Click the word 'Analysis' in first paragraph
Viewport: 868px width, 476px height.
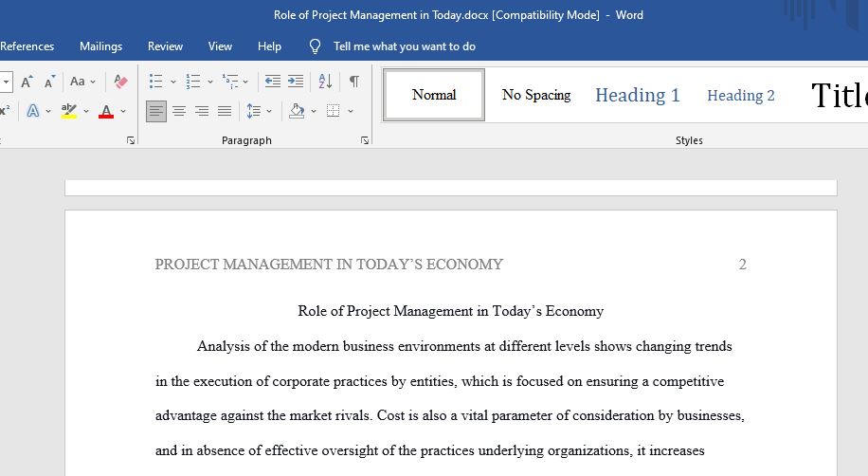(224, 346)
